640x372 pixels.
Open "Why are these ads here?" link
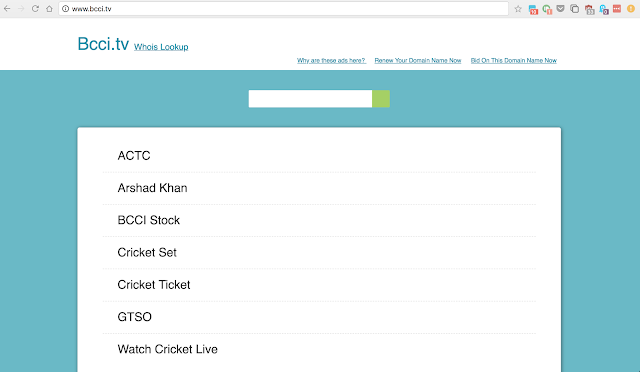pos(331,60)
